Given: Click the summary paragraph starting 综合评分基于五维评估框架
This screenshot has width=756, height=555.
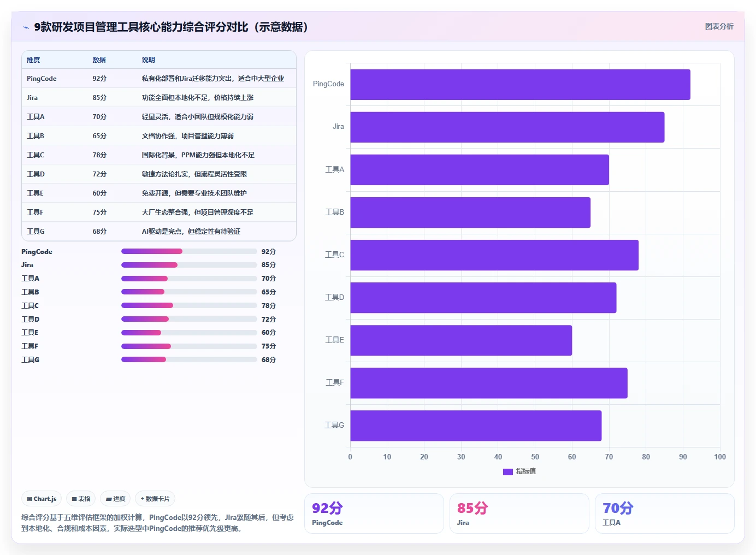Looking at the screenshot, I should coord(157,523).
